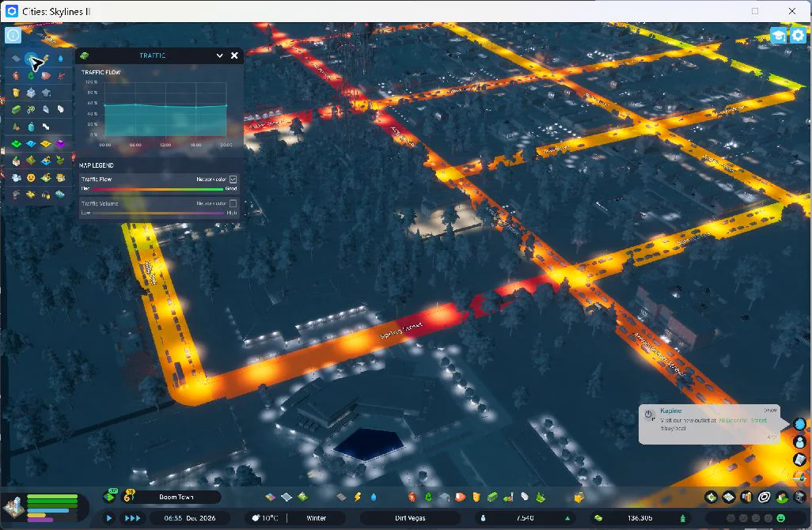
Task: Select the happiness smiley info view
Action: click(x=31, y=177)
